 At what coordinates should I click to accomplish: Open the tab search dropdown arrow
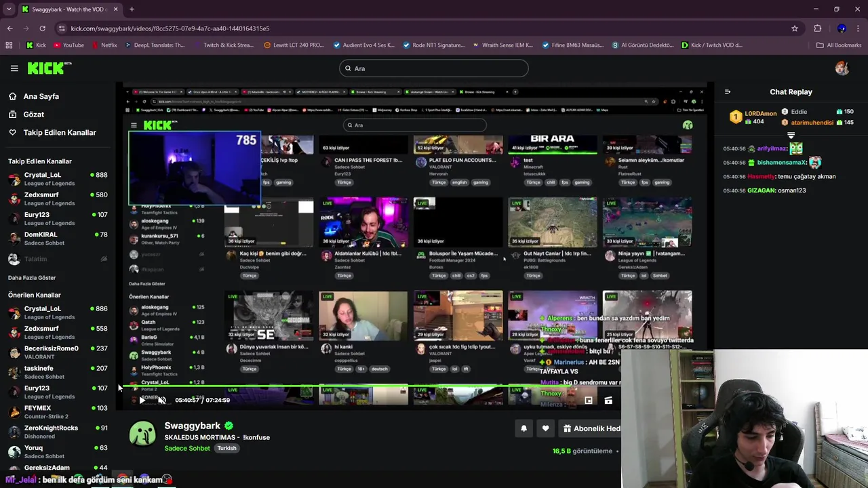coord(8,9)
